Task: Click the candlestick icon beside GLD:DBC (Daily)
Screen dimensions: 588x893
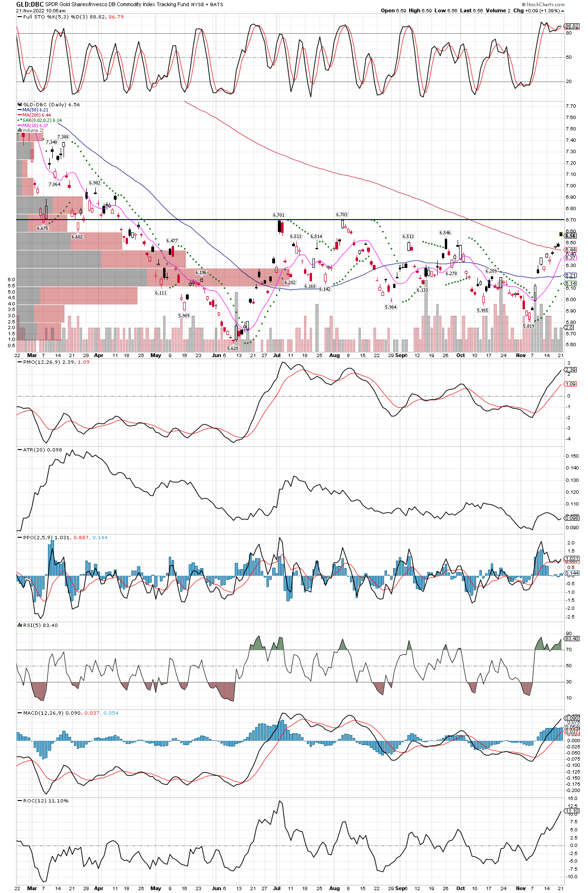Action: (20, 104)
